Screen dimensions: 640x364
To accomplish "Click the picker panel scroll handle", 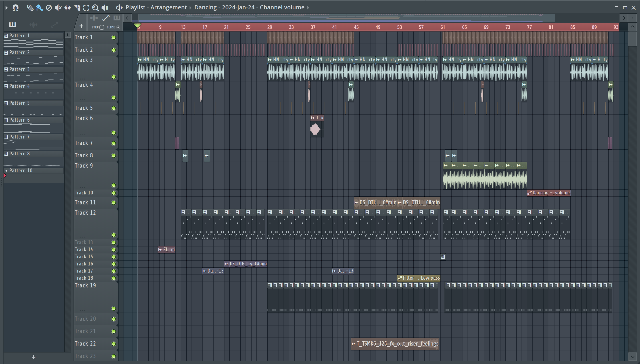I will tap(68, 35).
